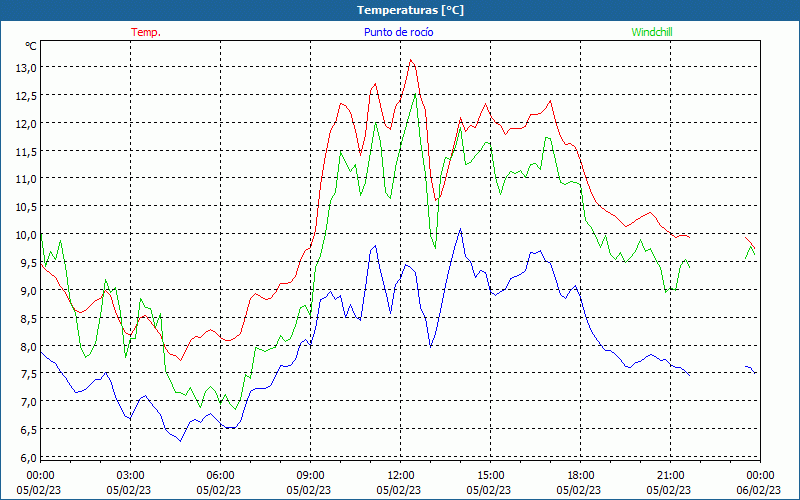The width and height of the screenshot is (800, 500).
Task: Click the 9,0 y-axis value
Action: pyautogui.click(x=27, y=290)
